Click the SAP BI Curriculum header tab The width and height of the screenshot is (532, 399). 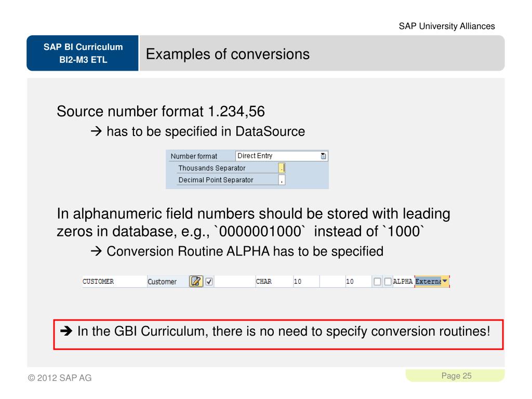point(83,54)
